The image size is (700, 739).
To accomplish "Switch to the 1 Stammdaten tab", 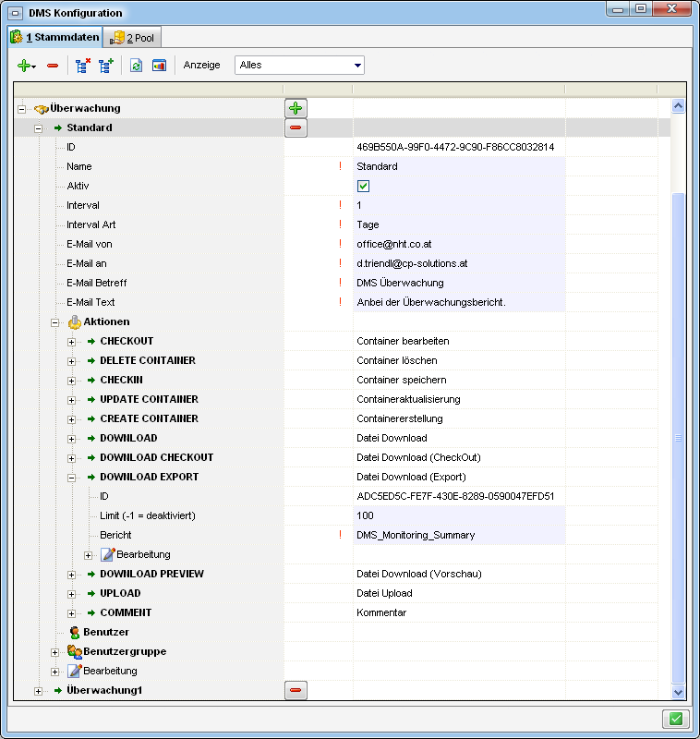I will coord(55,37).
